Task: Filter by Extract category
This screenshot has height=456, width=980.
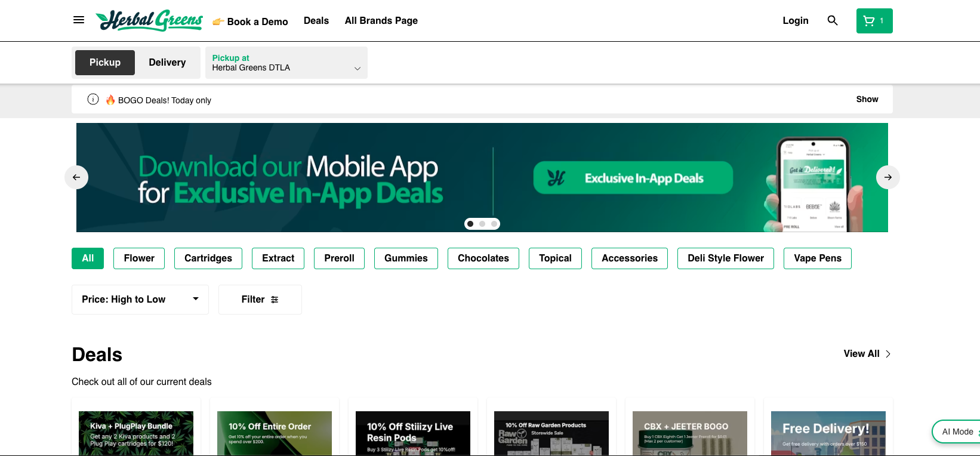Action: click(x=278, y=258)
